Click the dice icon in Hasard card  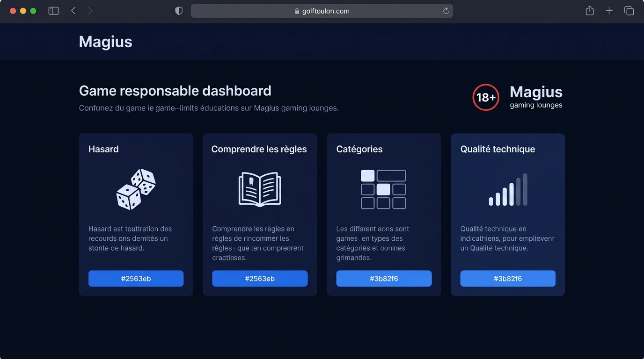click(136, 189)
